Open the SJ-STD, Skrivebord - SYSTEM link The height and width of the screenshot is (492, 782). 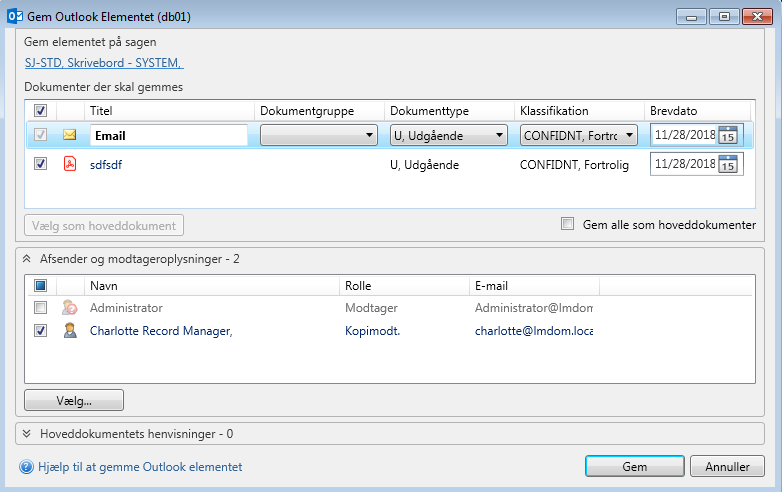point(103,63)
